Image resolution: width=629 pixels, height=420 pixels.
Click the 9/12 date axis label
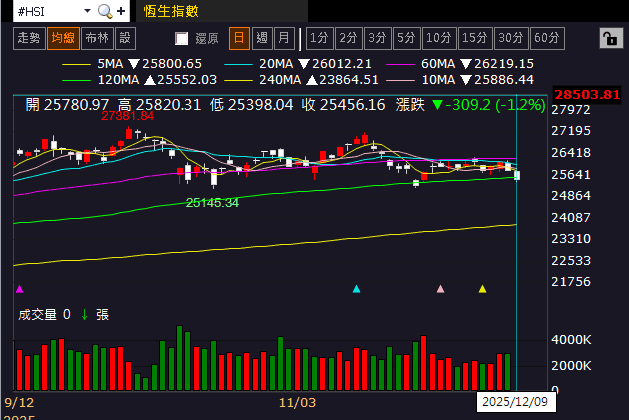point(19,402)
